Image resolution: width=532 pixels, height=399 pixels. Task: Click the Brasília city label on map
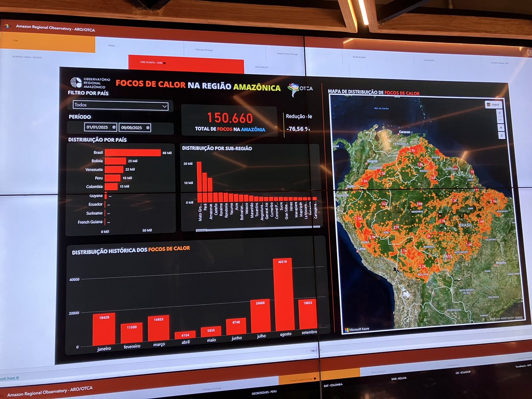501,263
